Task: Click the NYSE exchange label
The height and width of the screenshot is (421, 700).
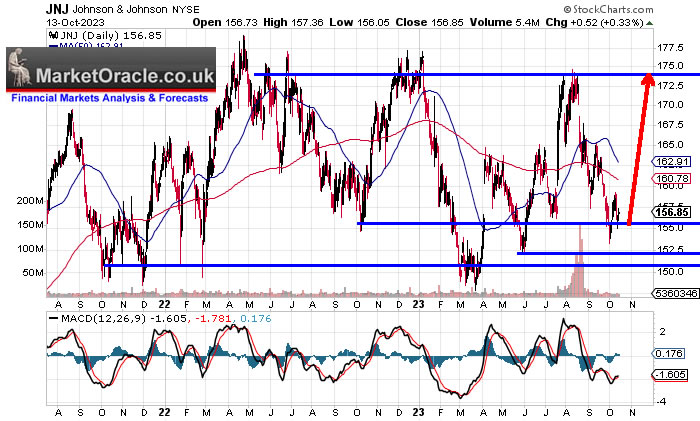Action: [x=185, y=9]
